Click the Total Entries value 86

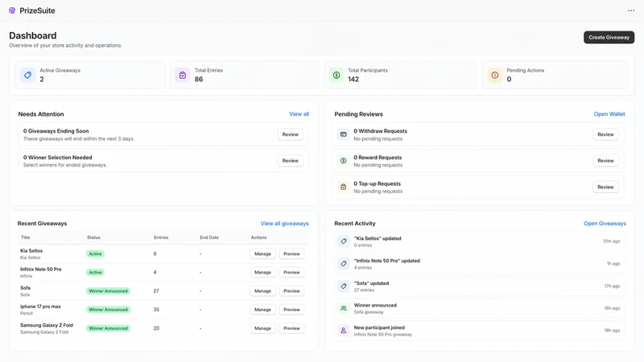(x=199, y=79)
